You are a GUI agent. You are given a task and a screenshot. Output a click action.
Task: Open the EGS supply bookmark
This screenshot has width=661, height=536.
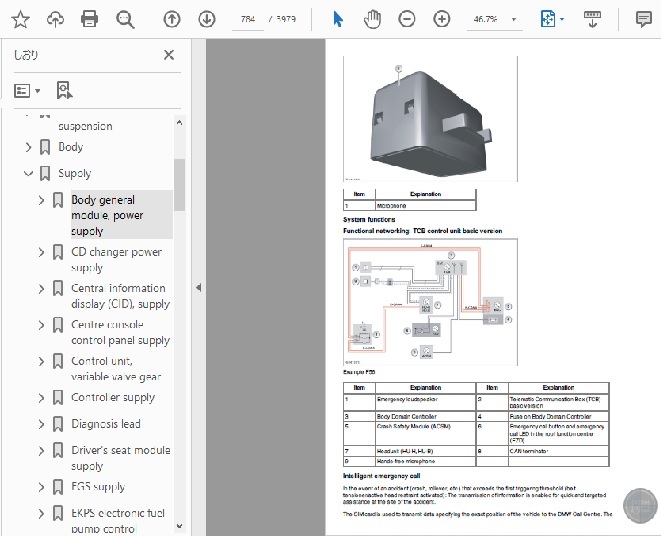(x=98, y=487)
